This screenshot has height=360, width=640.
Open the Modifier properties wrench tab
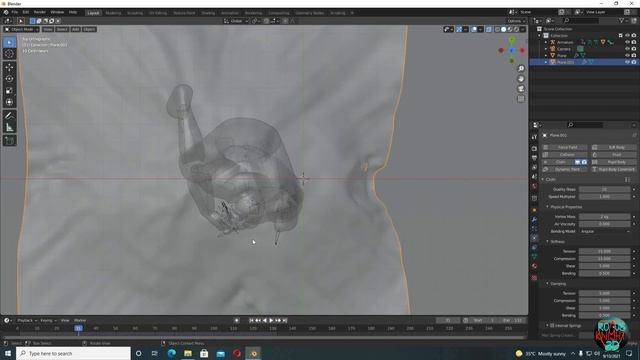coord(534,220)
